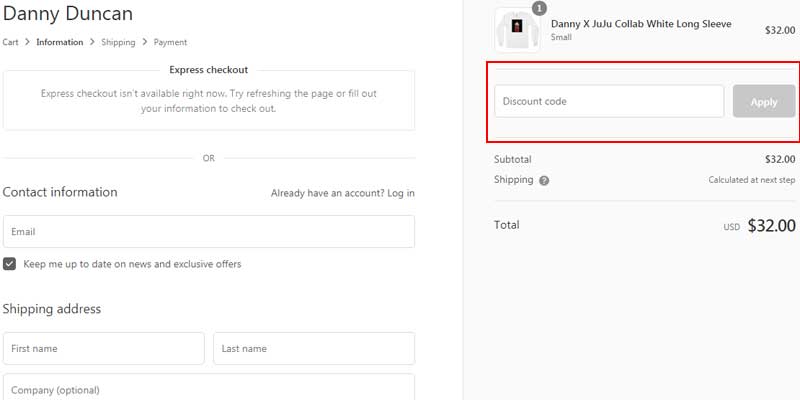This screenshot has height=400, width=800.
Task: Open the white long sleeve product thumbnail
Action: coord(517,30)
